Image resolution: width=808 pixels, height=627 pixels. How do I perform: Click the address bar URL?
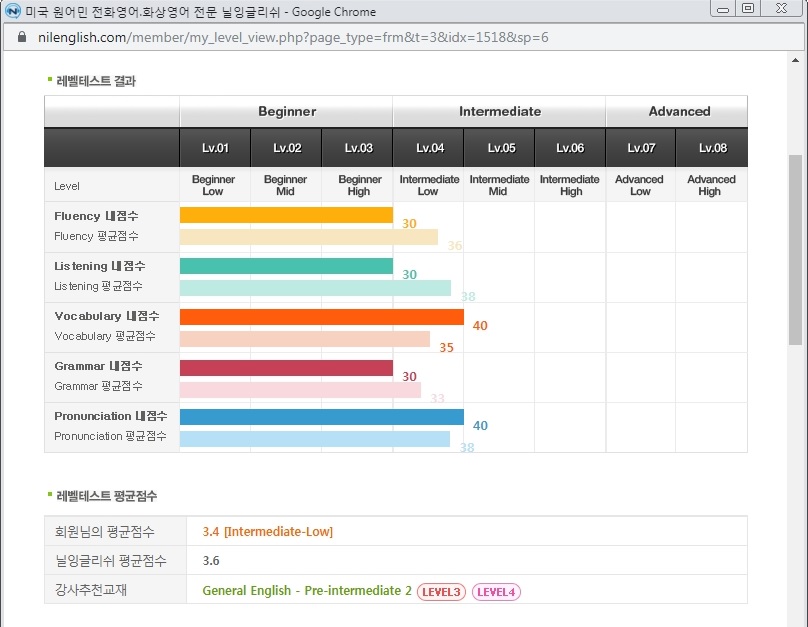click(x=293, y=37)
